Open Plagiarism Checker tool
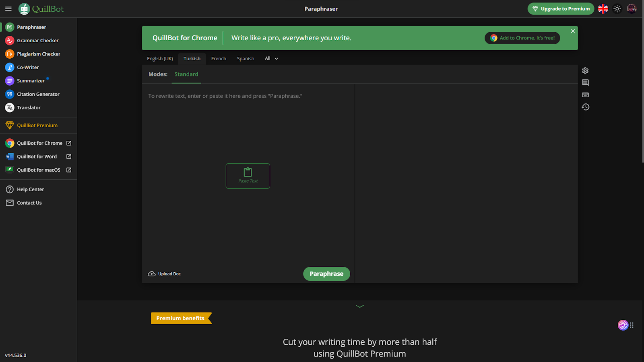 pos(38,54)
